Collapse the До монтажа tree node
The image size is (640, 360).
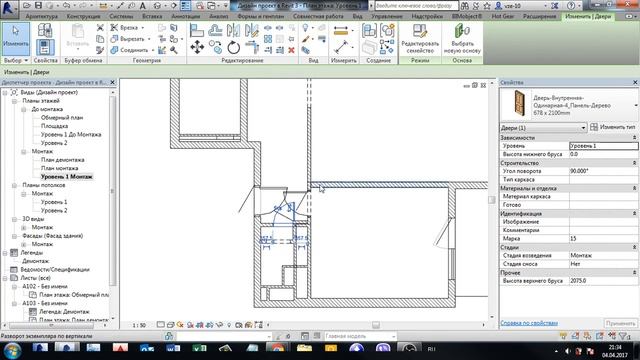pos(24,109)
